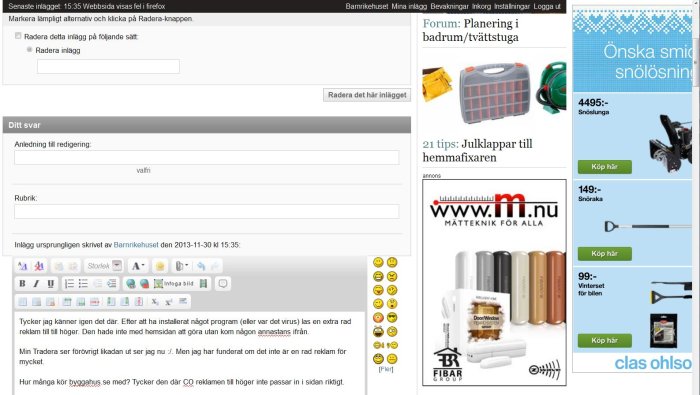Insert the angry smiley

tap(392, 276)
